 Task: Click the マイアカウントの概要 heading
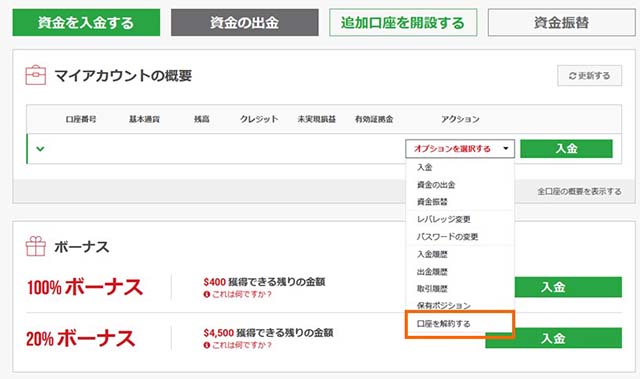[123, 76]
